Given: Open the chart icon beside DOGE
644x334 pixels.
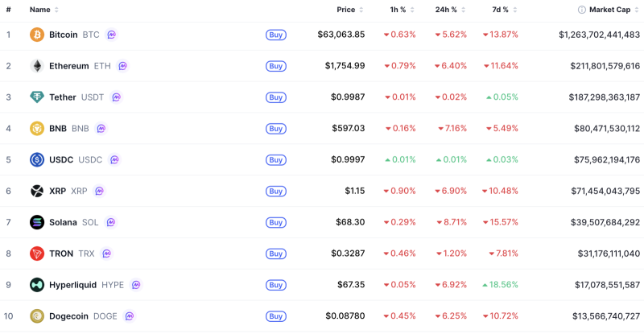Looking at the screenshot, I should tap(130, 316).
